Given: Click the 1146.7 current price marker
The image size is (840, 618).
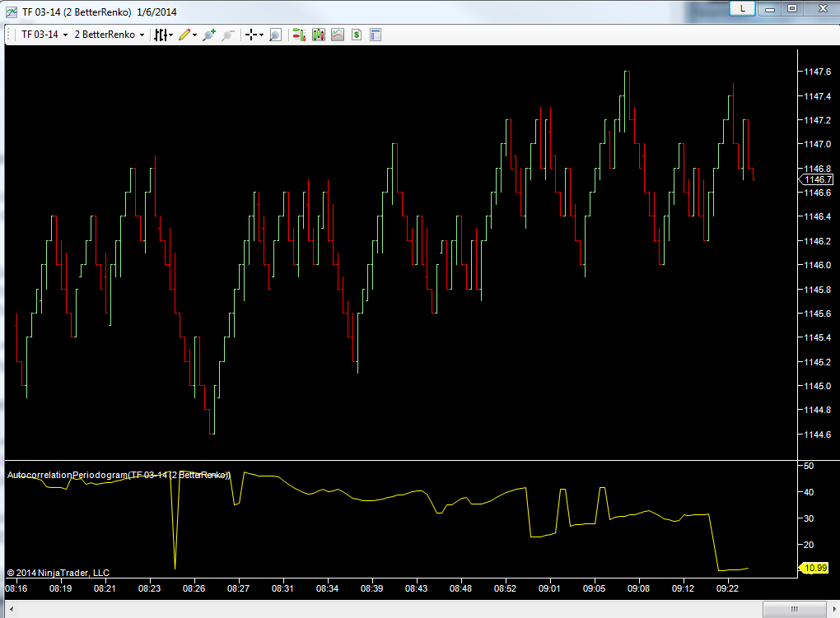Looking at the screenshot, I should 816,180.
